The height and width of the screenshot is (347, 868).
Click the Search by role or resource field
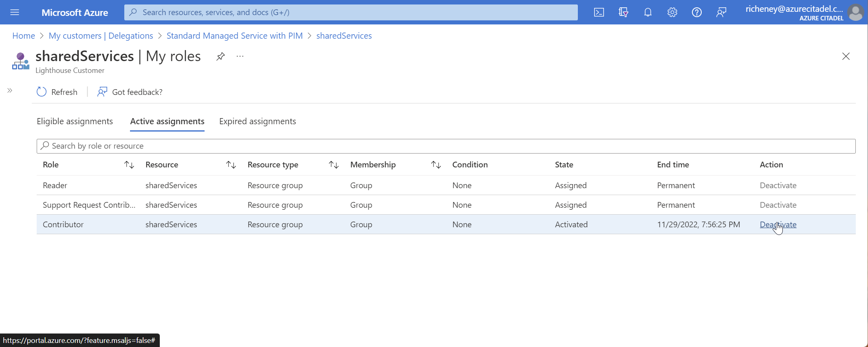click(x=446, y=146)
